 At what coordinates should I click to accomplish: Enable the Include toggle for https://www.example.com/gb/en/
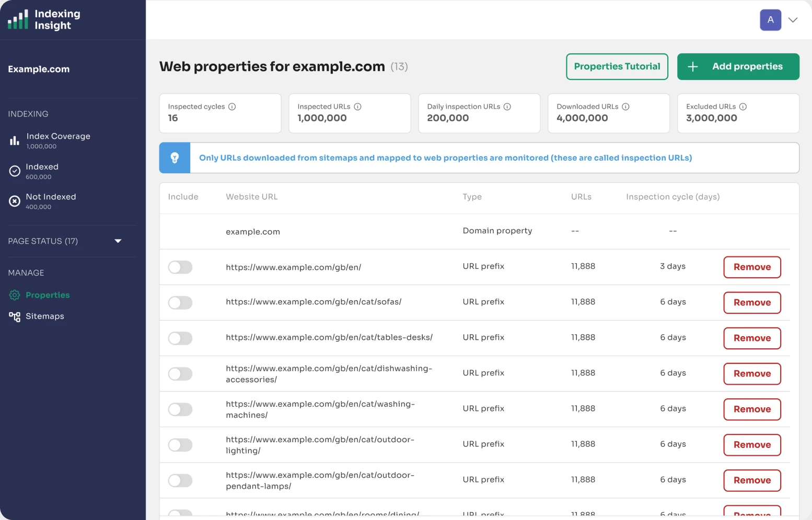(x=180, y=267)
